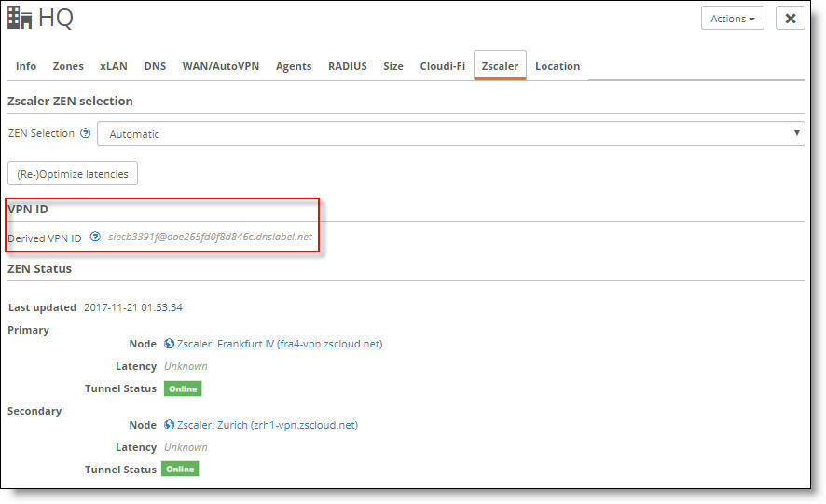Click the Primary section label
Image resolution: width=826 pixels, height=504 pixels.
(29, 330)
